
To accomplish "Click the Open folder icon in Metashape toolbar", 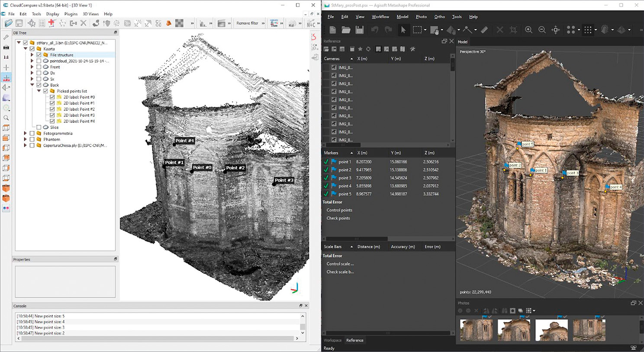I will [346, 30].
